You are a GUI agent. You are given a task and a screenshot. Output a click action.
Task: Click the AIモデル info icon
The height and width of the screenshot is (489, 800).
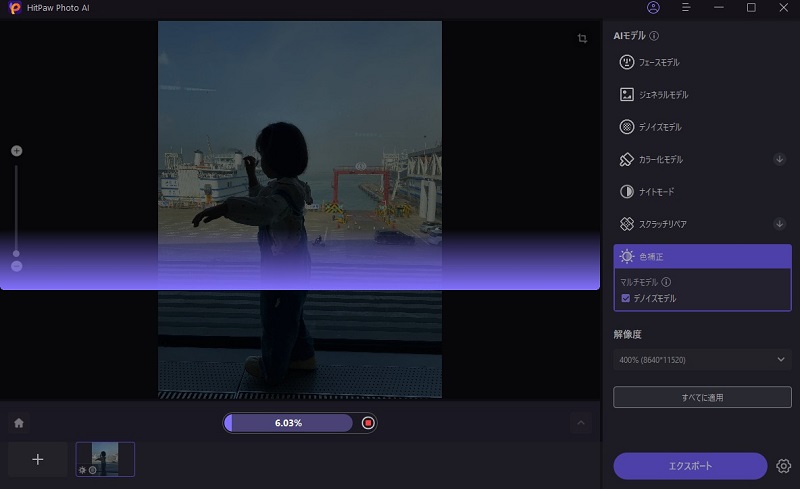point(654,36)
